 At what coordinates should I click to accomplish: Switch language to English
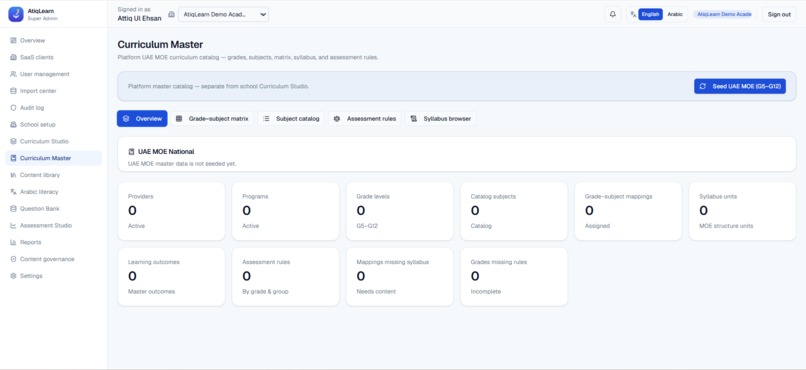650,14
